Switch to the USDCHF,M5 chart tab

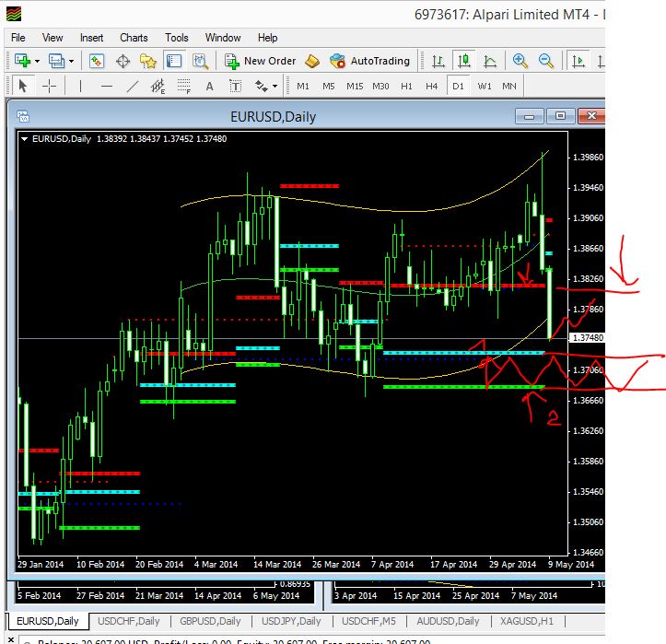[x=368, y=621]
